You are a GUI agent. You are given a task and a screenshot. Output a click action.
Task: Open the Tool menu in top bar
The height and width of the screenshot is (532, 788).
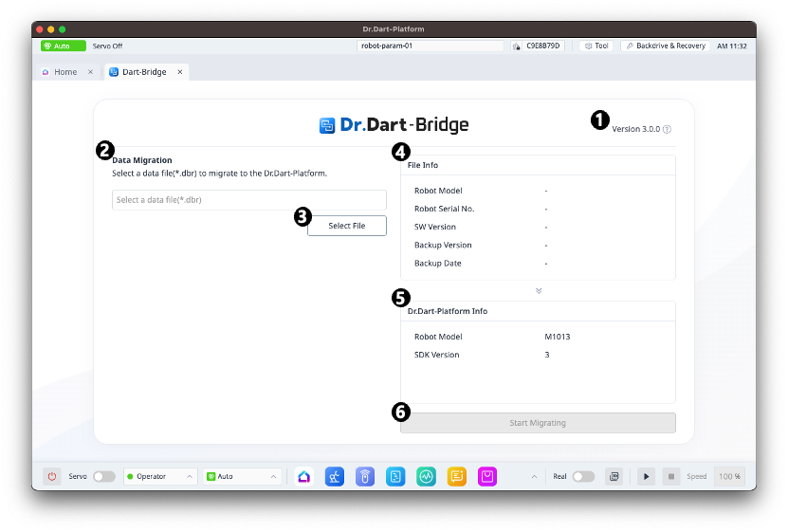pos(597,46)
